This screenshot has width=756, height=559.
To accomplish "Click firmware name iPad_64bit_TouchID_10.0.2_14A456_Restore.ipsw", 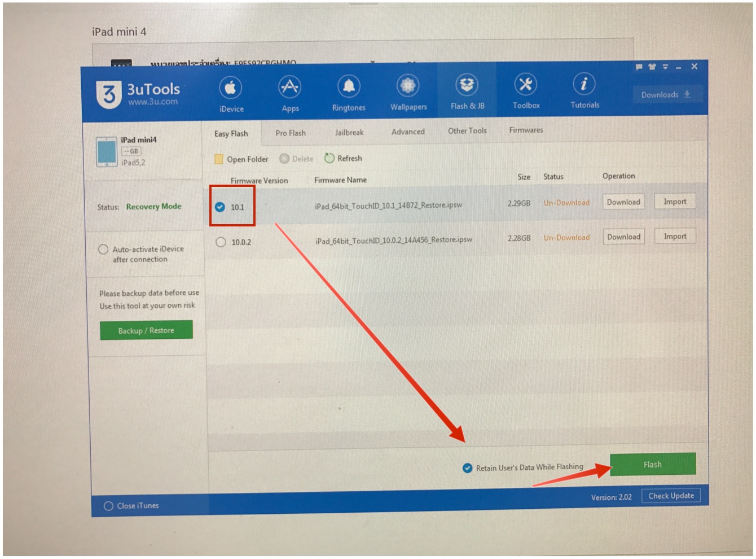I will (393, 240).
